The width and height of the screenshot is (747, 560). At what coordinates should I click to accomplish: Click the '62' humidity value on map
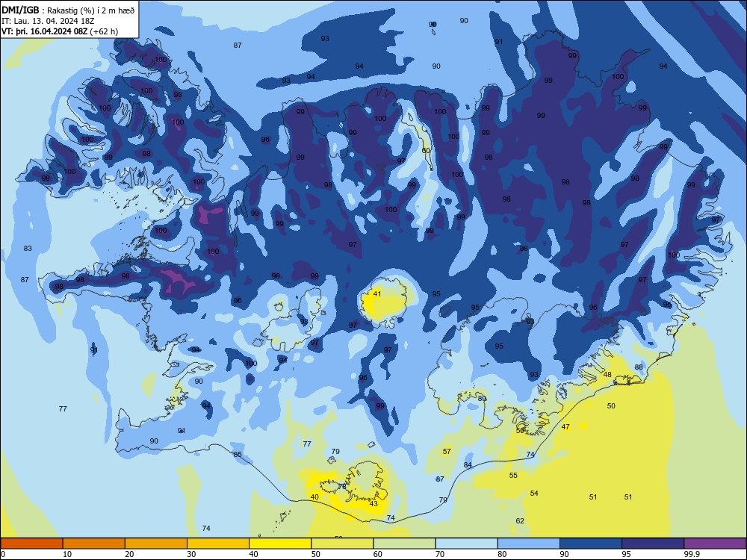pos(520,521)
